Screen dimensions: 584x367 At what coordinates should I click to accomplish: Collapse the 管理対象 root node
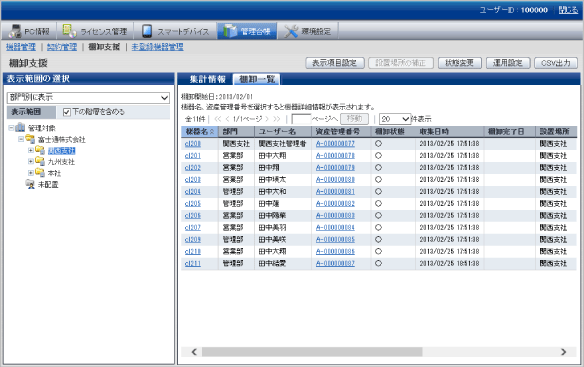coord(11,128)
